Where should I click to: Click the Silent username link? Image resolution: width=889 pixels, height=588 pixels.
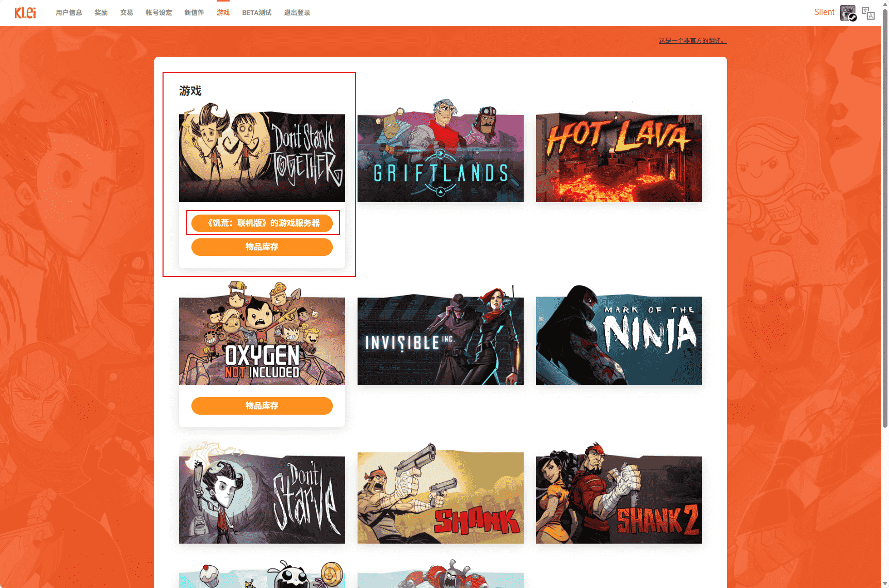[x=824, y=12]
